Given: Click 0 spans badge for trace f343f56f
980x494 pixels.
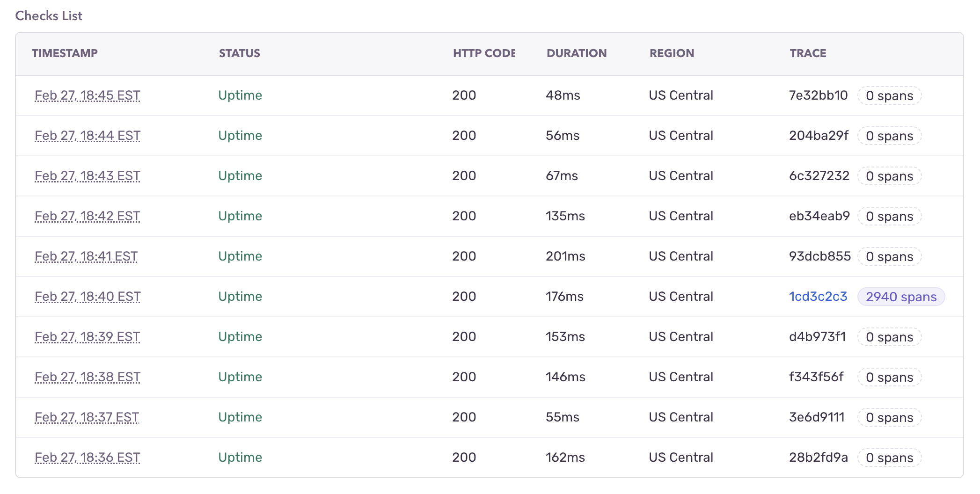Looking at the screenshot, I should [x=889, y=377].
